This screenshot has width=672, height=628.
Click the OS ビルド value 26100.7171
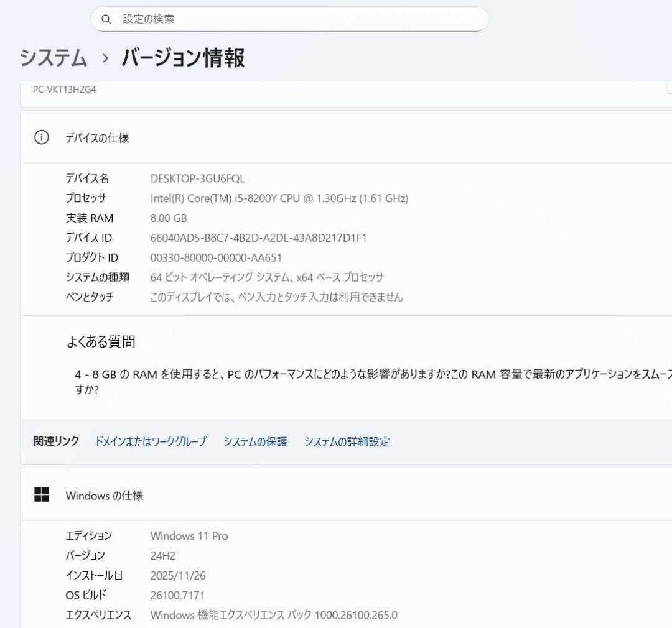coord(176,595)
